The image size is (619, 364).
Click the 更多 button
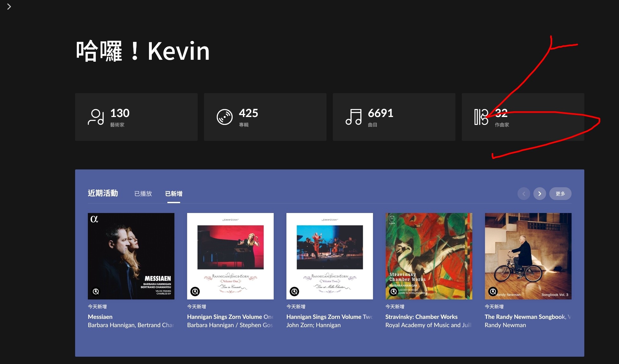(x=560, y=194)
